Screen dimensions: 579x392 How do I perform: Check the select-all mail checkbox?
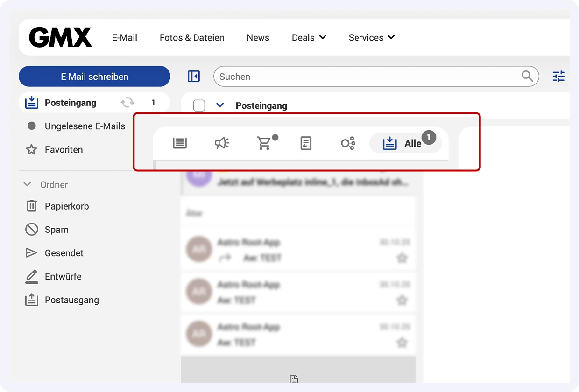click(x=199, y=105)
